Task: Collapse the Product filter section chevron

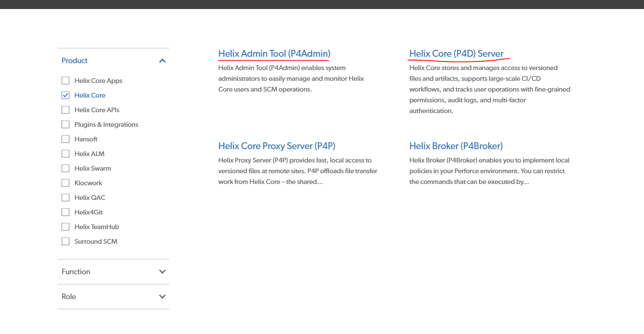Action: [162, 61]
